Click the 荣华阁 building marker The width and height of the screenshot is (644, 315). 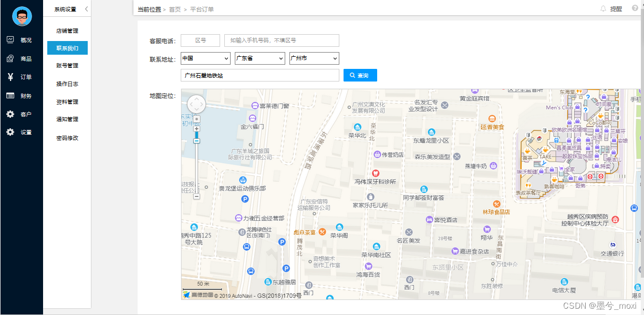339,227
